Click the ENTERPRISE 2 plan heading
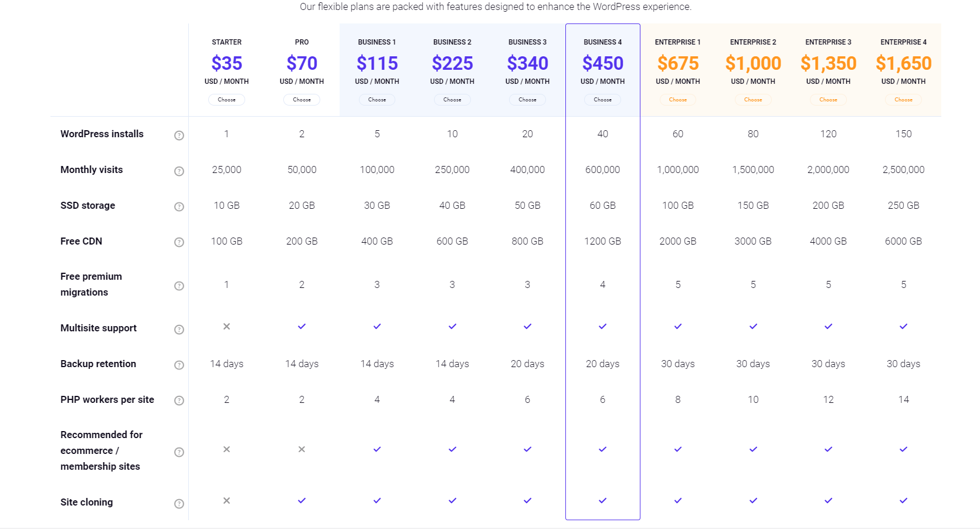 coord(753,42)
